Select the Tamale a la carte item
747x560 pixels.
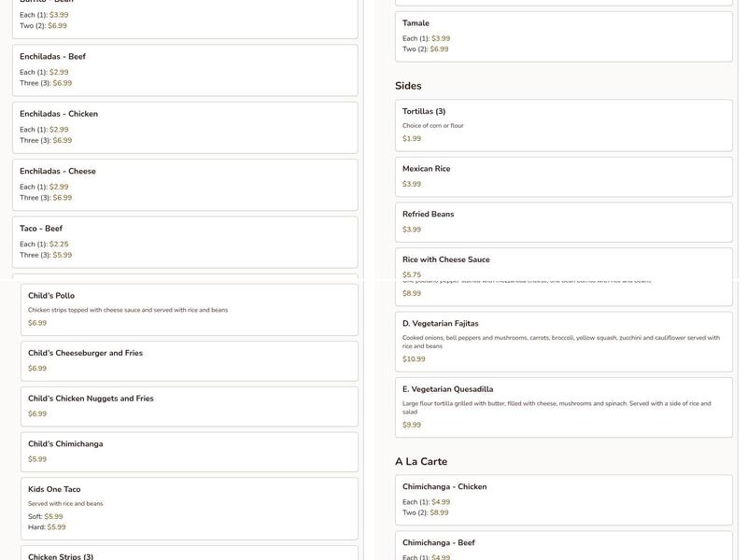[563, 36]
